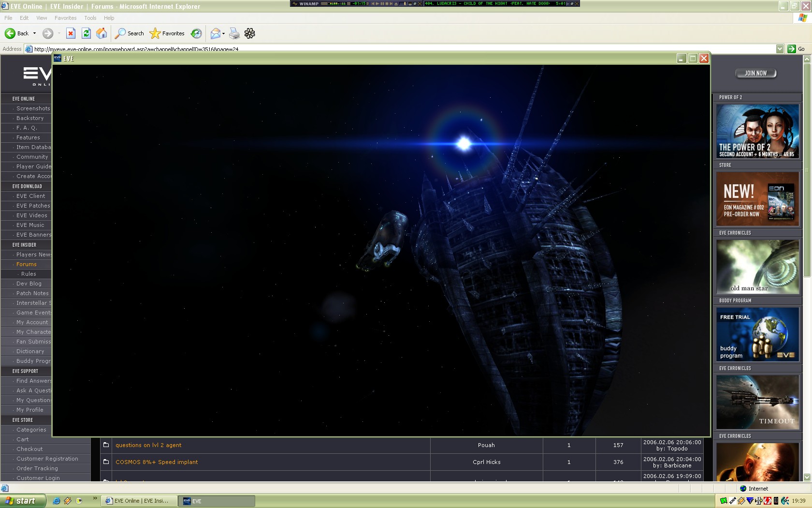Open the EVE Client download link

point(31,196)
